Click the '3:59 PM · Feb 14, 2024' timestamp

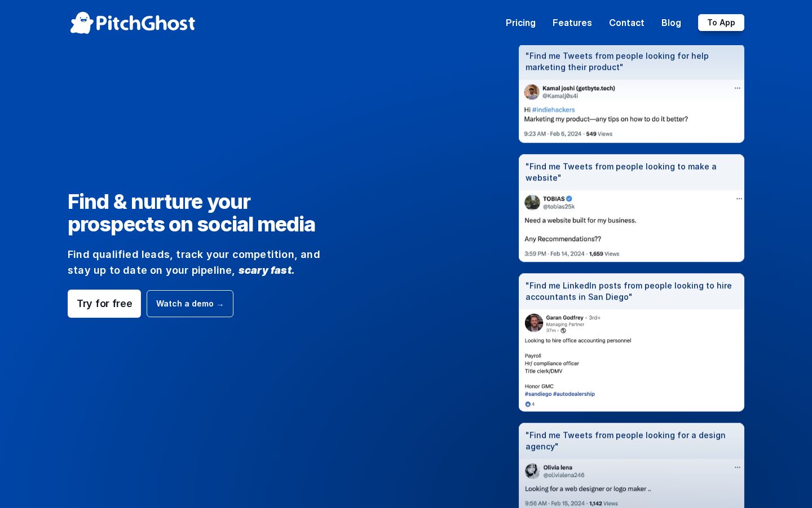click(554, 254)
